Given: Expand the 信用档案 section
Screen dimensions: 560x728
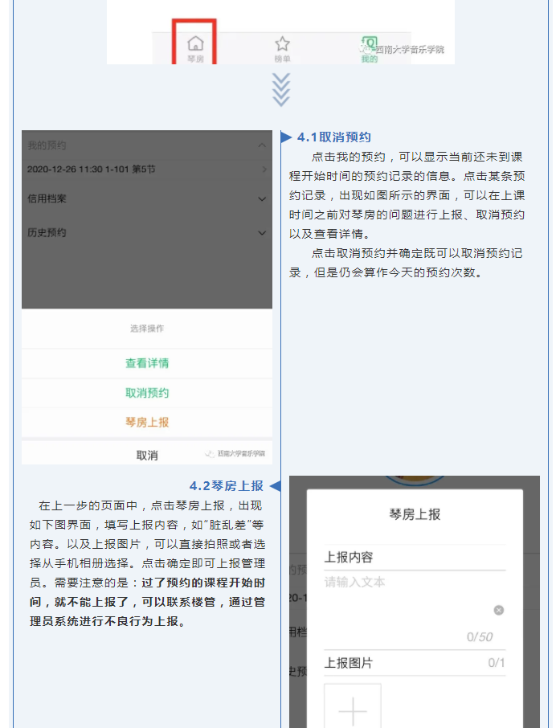Looking at the screenshot, I should 262,198.
